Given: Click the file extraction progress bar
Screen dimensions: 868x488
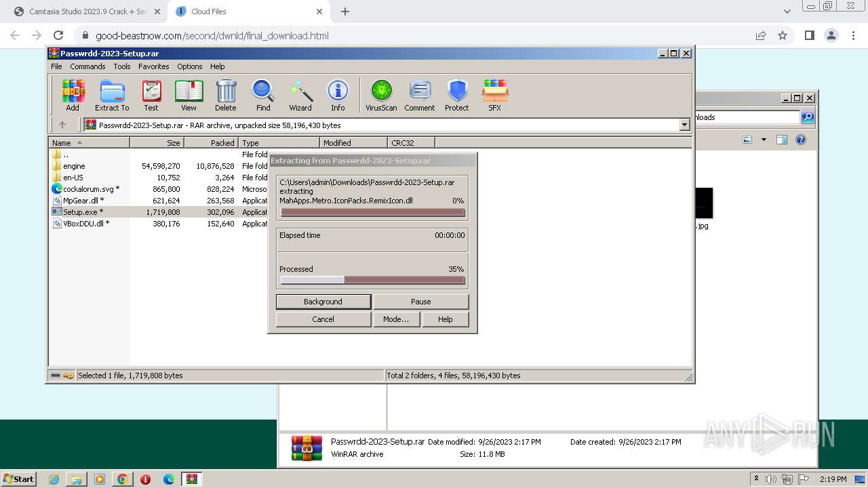Looking at the screenshot, I should pos(373,212).
